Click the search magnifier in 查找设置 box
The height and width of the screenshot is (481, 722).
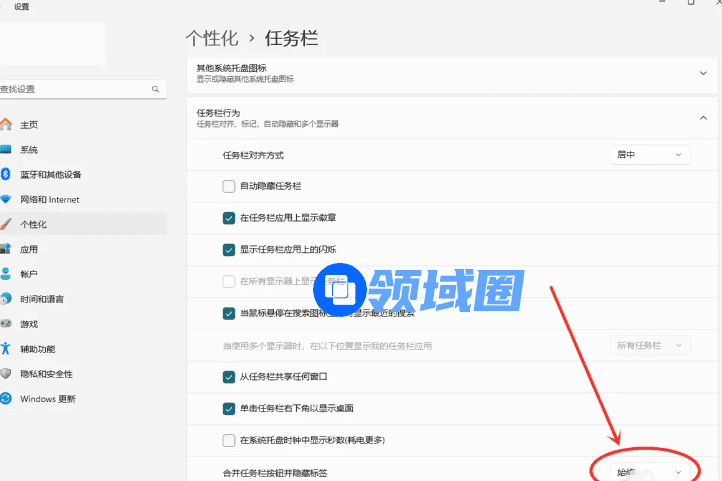click(x=155, y=89)
